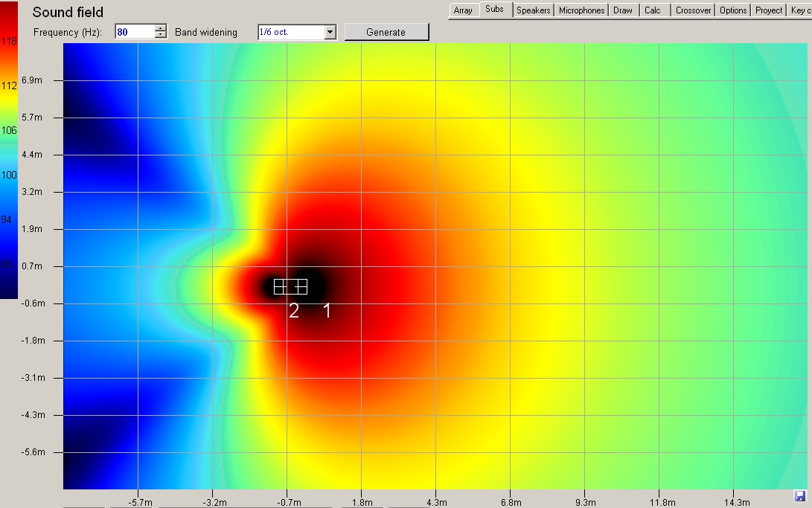Select the Subs tab
This screenshot has width=812, height=508.
click(x=494, y=10)
